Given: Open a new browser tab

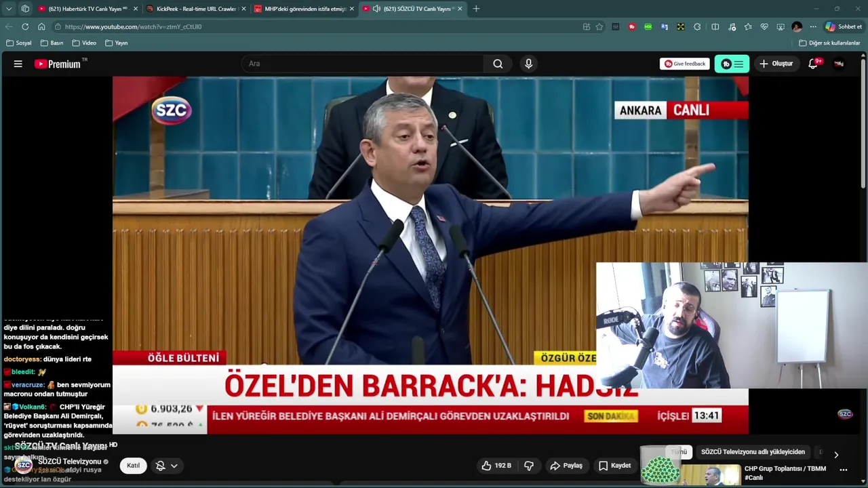Looking at the screenshot, I should click(x=476, y=9).
